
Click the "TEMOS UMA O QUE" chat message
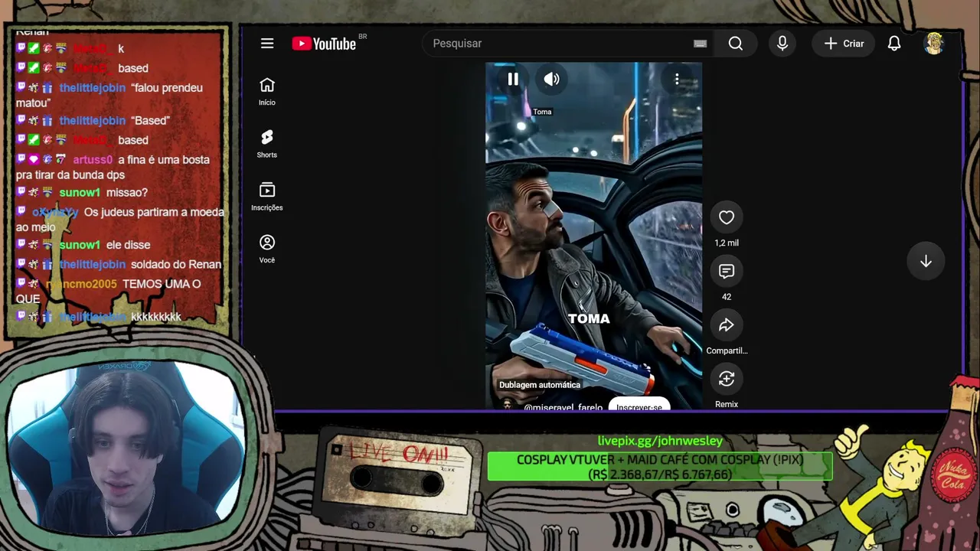108,292
